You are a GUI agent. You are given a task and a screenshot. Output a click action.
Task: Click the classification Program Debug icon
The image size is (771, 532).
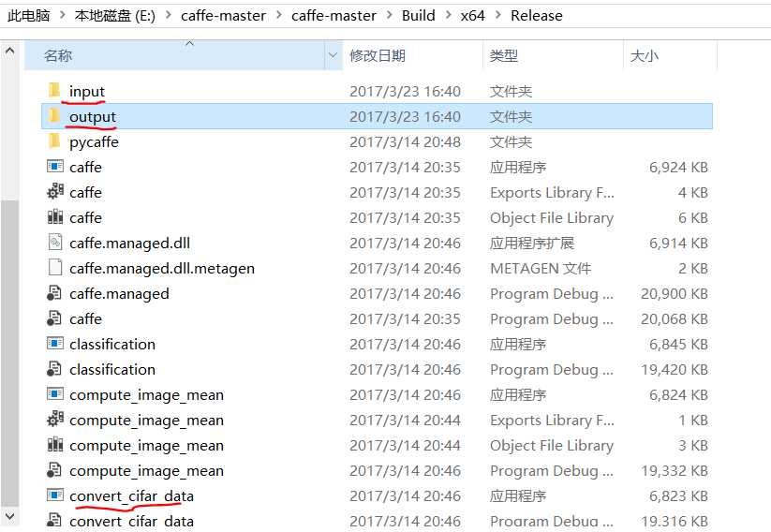(54, 369)
